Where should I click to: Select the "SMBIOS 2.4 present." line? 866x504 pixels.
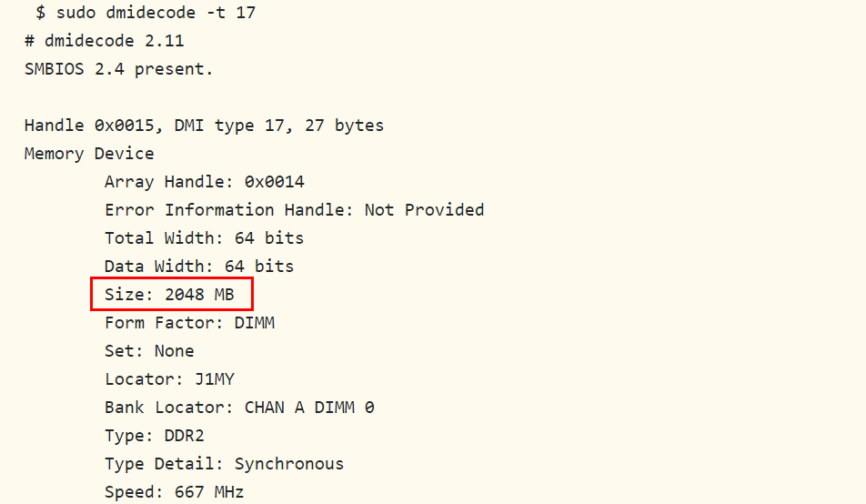click(118, 69)
